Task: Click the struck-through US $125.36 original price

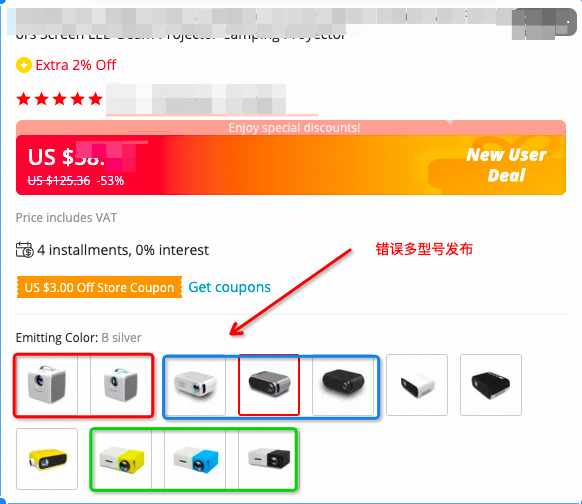Action: pos(59,181)
